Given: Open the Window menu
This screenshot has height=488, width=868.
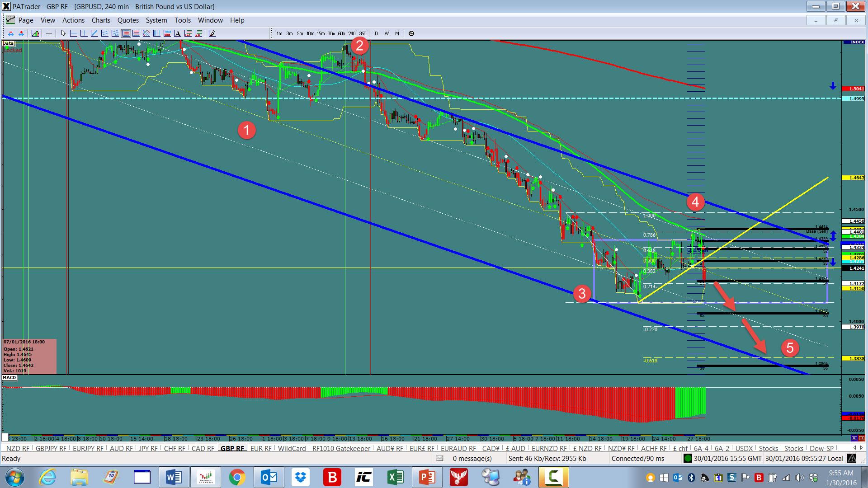Looking at the screenshot, I should point(210,20).
